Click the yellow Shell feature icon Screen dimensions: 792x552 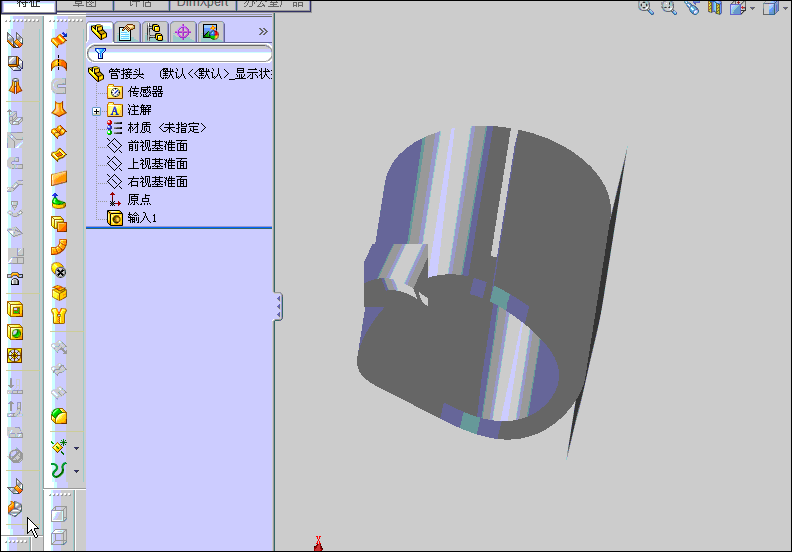pyautogui.click(x=15, y=309)
